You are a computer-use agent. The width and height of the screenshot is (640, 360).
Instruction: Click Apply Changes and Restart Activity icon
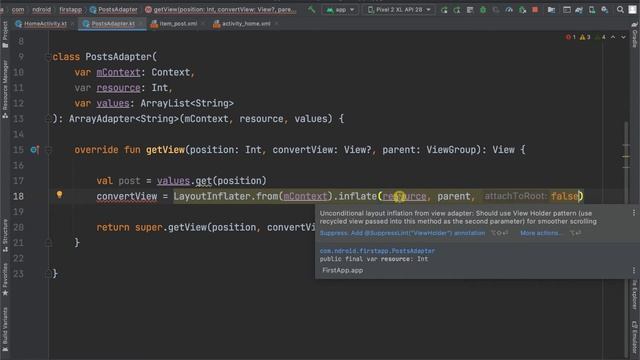tap(457, 9)
